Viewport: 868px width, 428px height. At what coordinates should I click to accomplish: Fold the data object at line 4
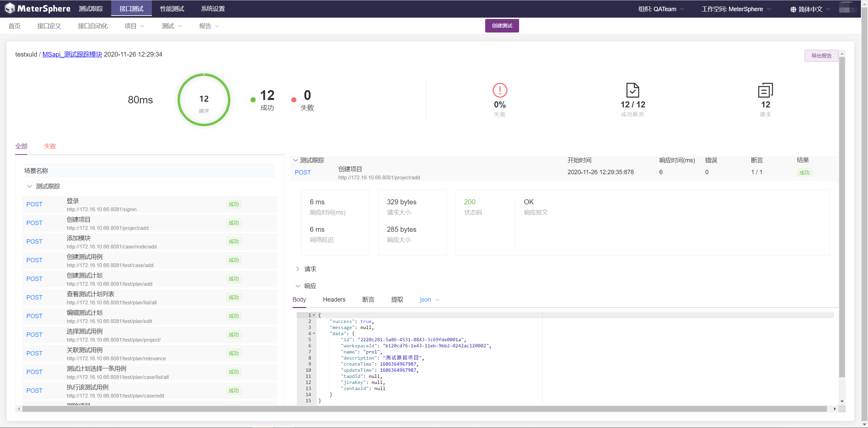point(314,333)
